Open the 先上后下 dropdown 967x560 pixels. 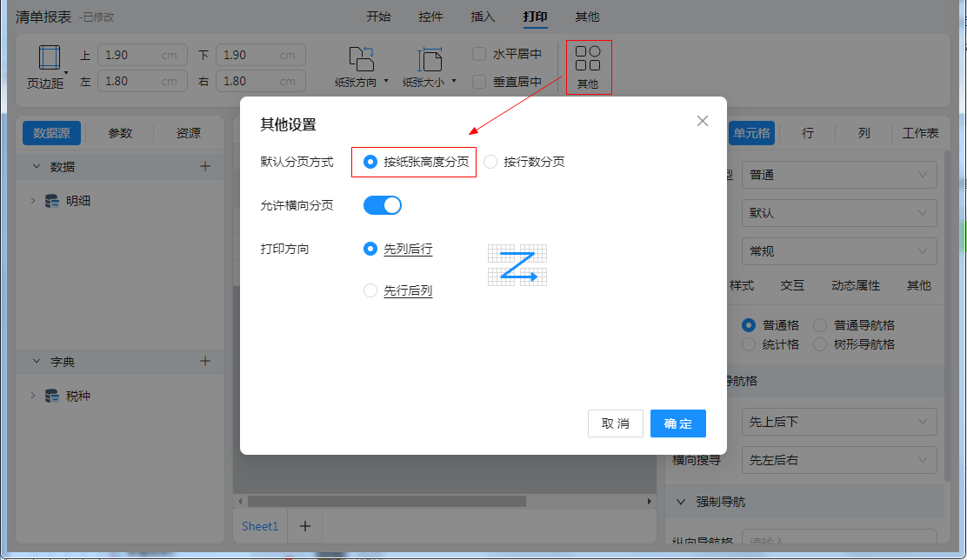coord(838,422)
